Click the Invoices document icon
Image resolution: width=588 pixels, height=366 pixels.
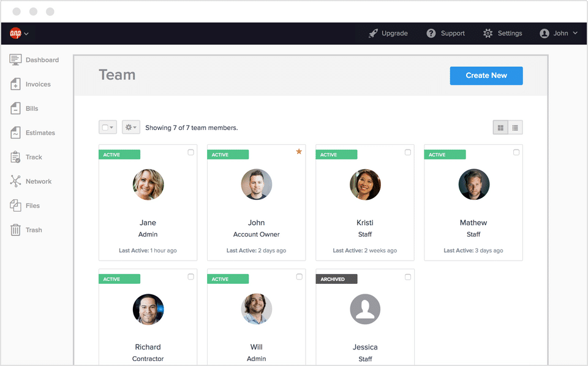pyautogui.click(x=15, y=84)
